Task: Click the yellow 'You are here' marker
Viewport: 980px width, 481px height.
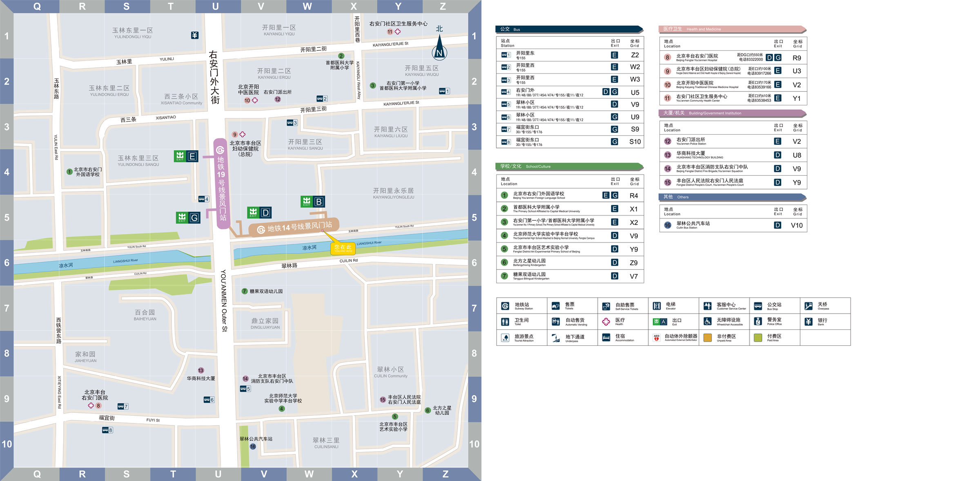Action: [343, 248]
